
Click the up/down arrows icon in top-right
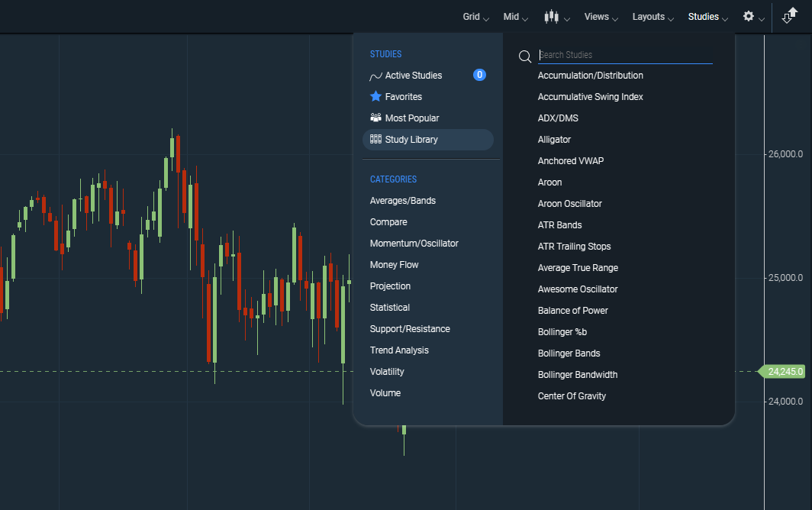pyautogui.click(x=790, y=16)
